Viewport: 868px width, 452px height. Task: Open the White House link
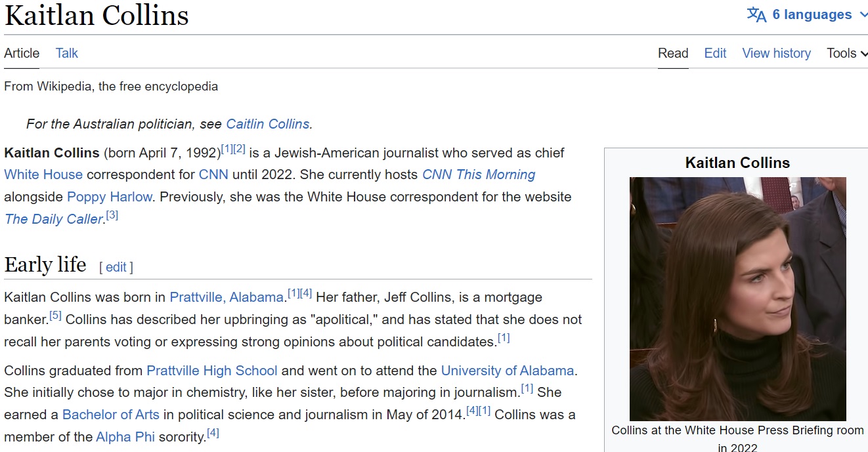(43, 175)
